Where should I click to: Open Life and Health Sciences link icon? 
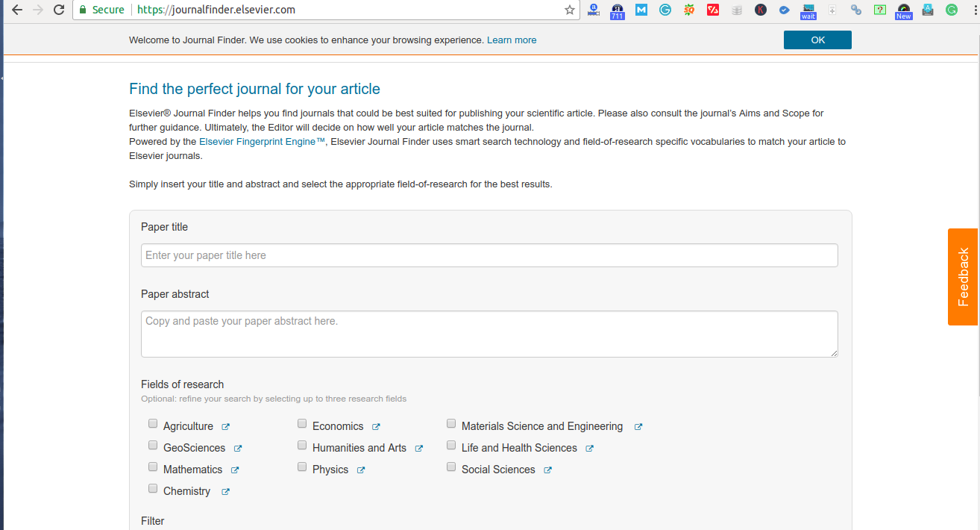click(x=589, y=449)
